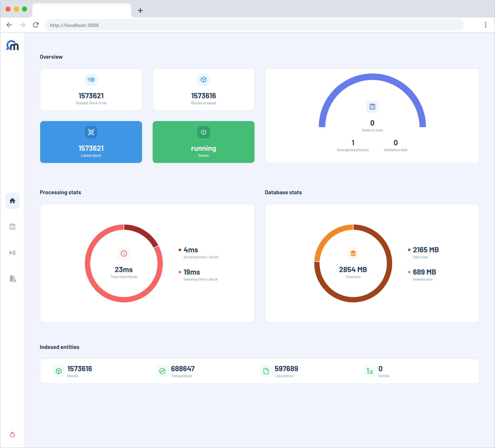
Task: Click the red reset icon at bottom
Action: point(12,435)
